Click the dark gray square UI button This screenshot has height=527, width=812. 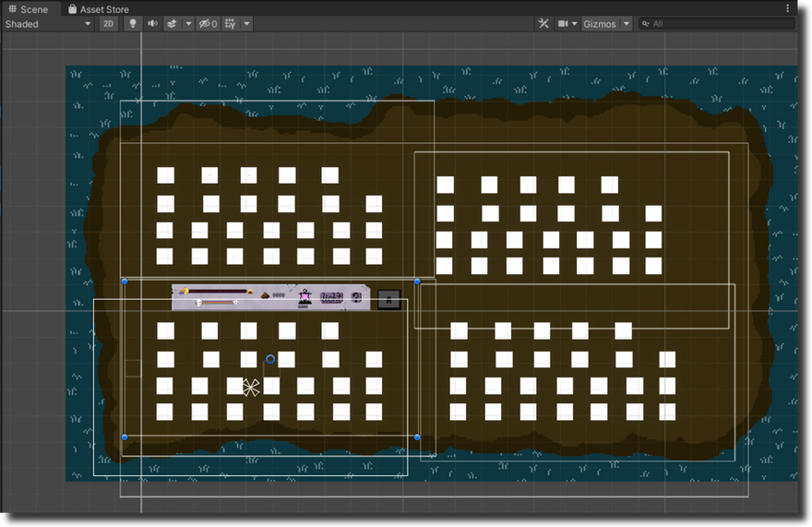pyautogui.click(x=389, y=299)
